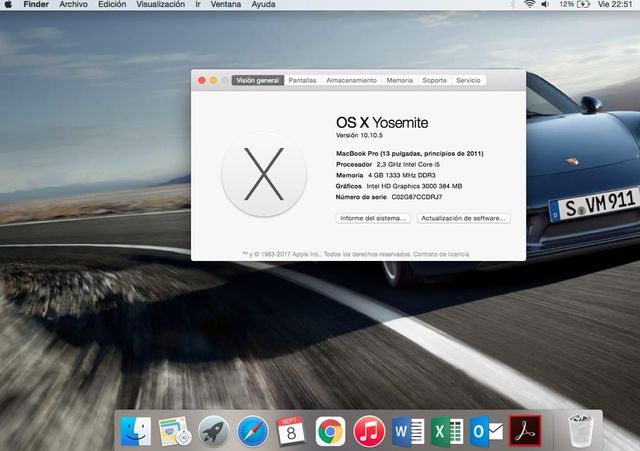Click serial number C02G87CCDRJ7
The width and height of the screenshot is (640, 451).
point(417,197)
